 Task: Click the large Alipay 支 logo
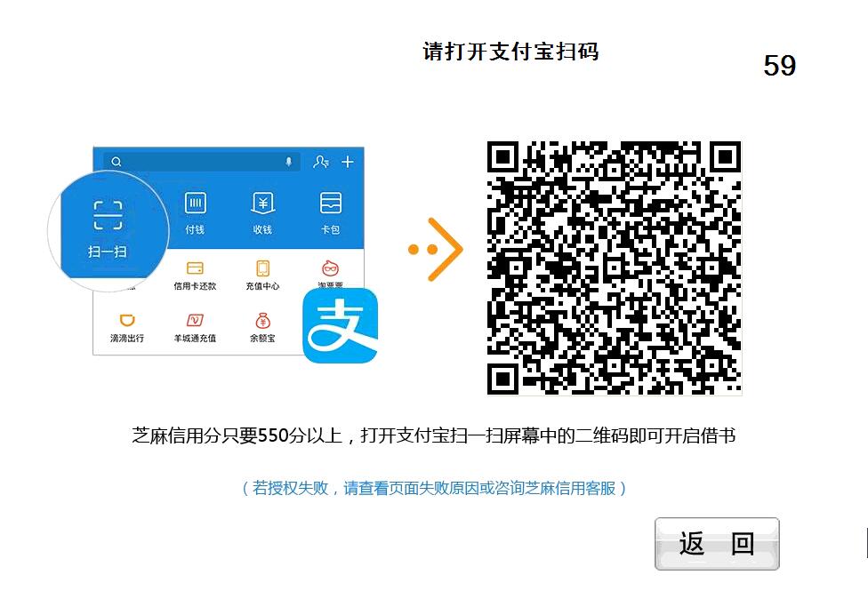click(341, 325)
